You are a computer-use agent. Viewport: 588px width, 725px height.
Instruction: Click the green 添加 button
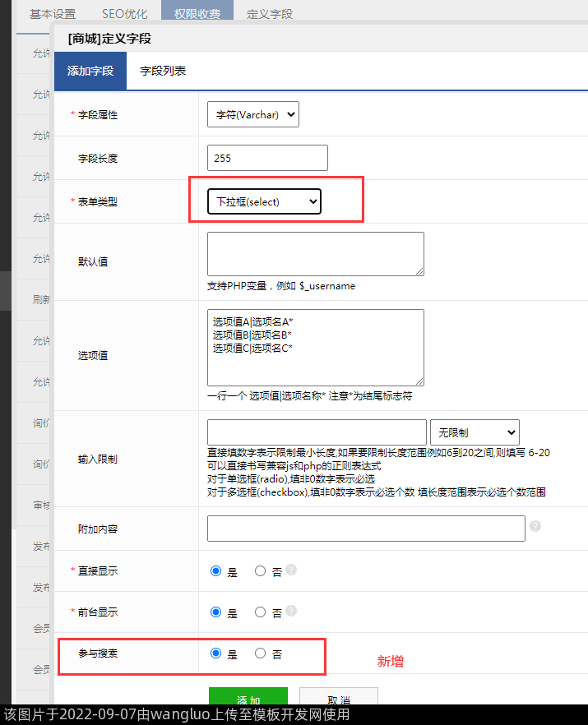pyautogui.click(x=248, y=697)
